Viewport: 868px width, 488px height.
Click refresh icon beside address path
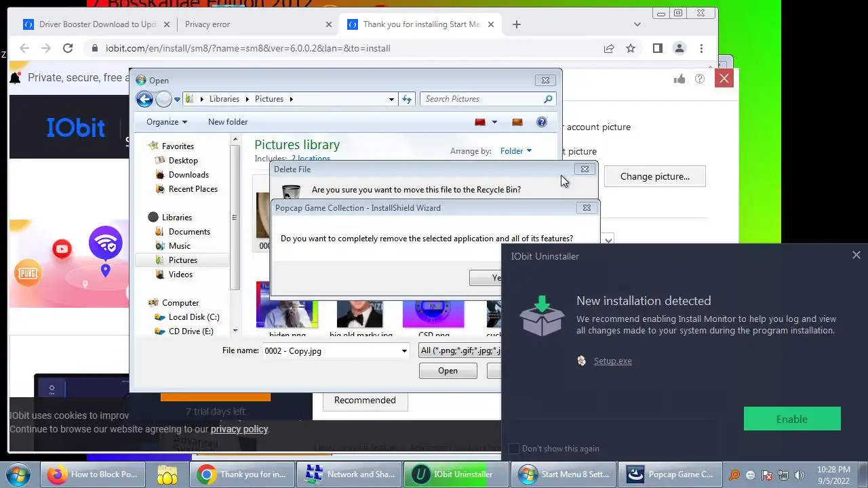click(x=407, y=99)
